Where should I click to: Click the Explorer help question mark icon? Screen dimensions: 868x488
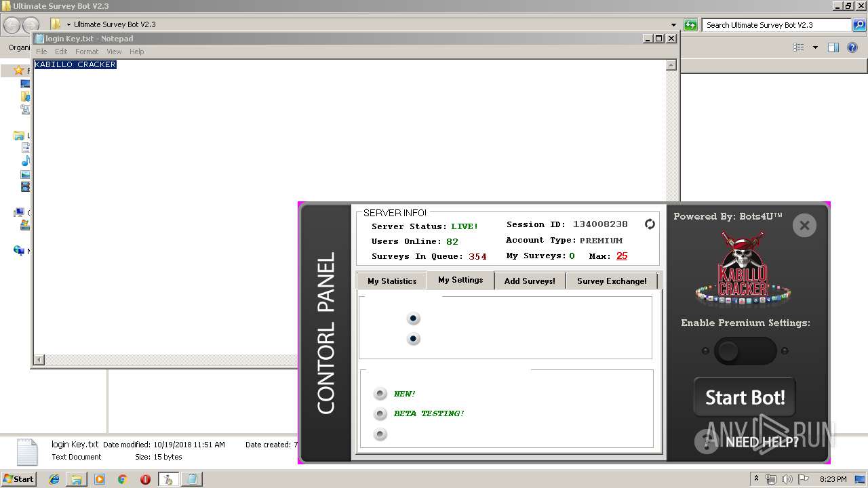tap(854, 47)
